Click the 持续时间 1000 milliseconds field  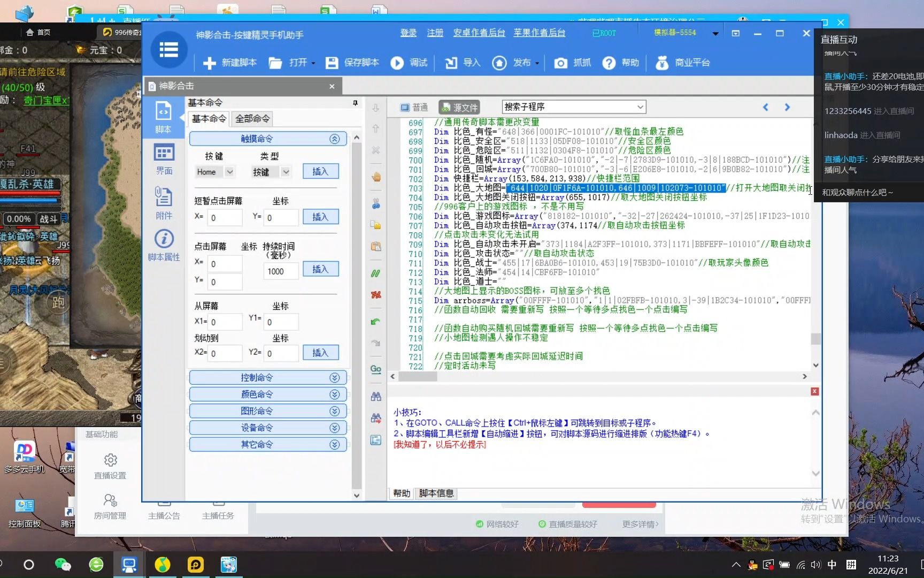[x=281, y=271]
